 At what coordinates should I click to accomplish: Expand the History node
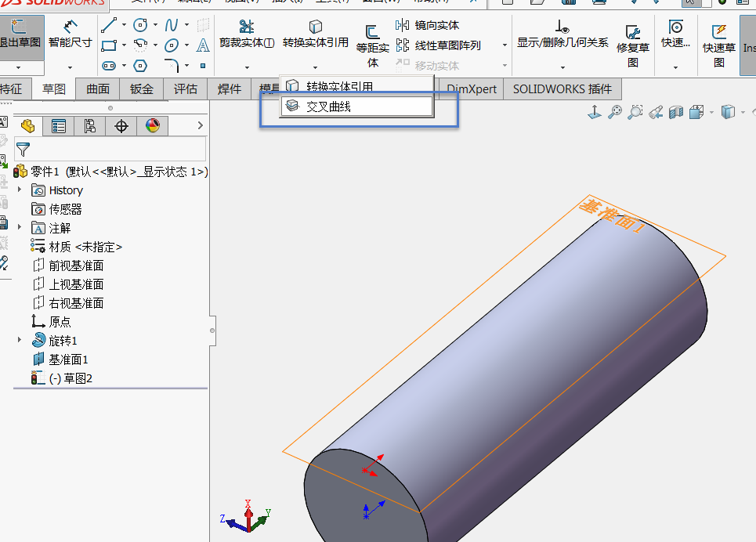[x=20, y=190]
